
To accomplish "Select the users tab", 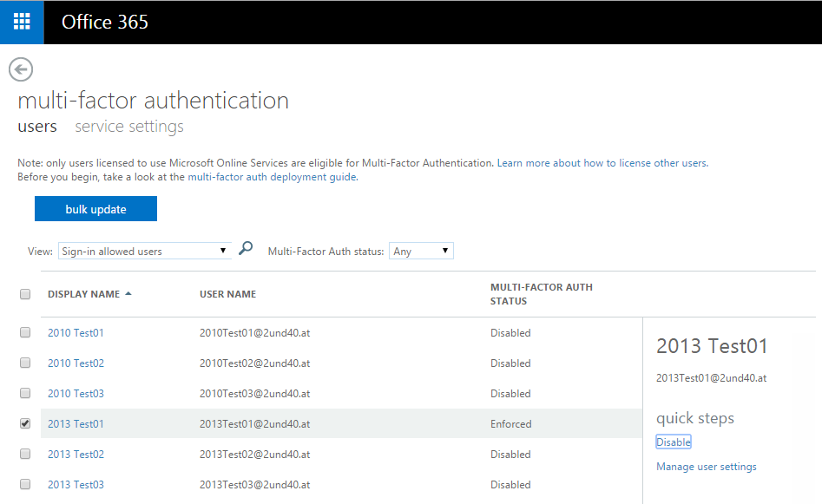I will coord(37,127).
